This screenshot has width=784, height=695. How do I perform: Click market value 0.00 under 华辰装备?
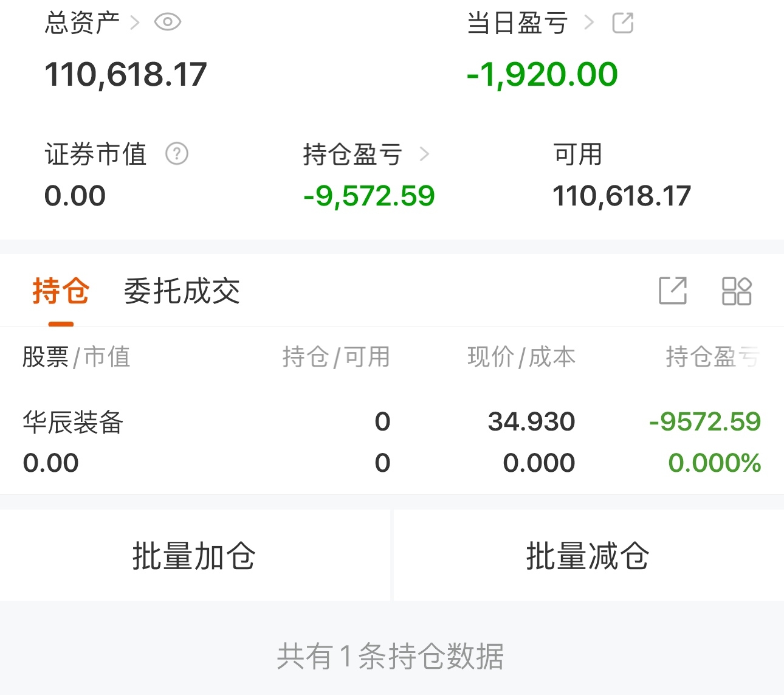coord(50,463)
